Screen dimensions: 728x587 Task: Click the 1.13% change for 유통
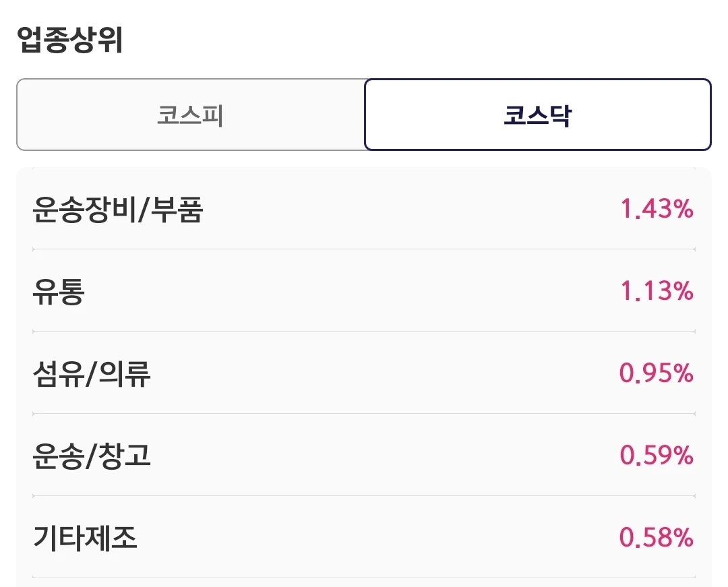click(x=657, y=291)
